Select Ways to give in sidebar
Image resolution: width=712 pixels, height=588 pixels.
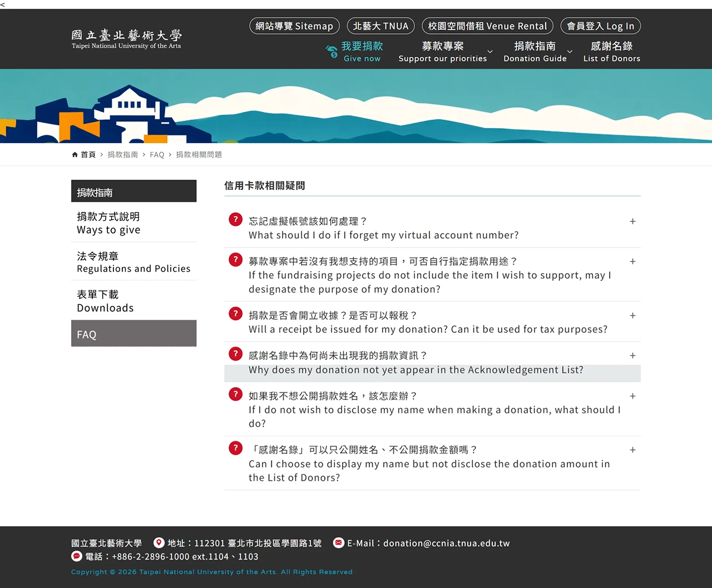[x=133, y=223]
